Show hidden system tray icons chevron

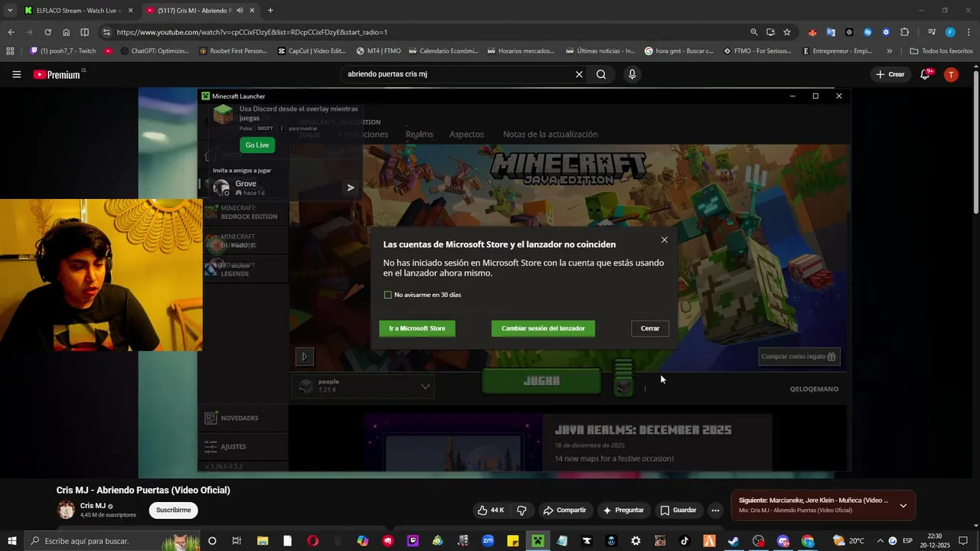point(880,541)
